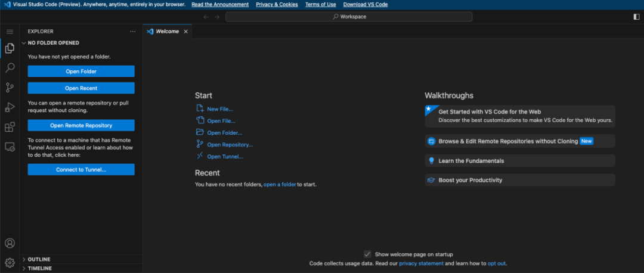Viewport: 644px width, 273px height.
Task: Open the Privacy & Cookies link
Action: point(277,5)
